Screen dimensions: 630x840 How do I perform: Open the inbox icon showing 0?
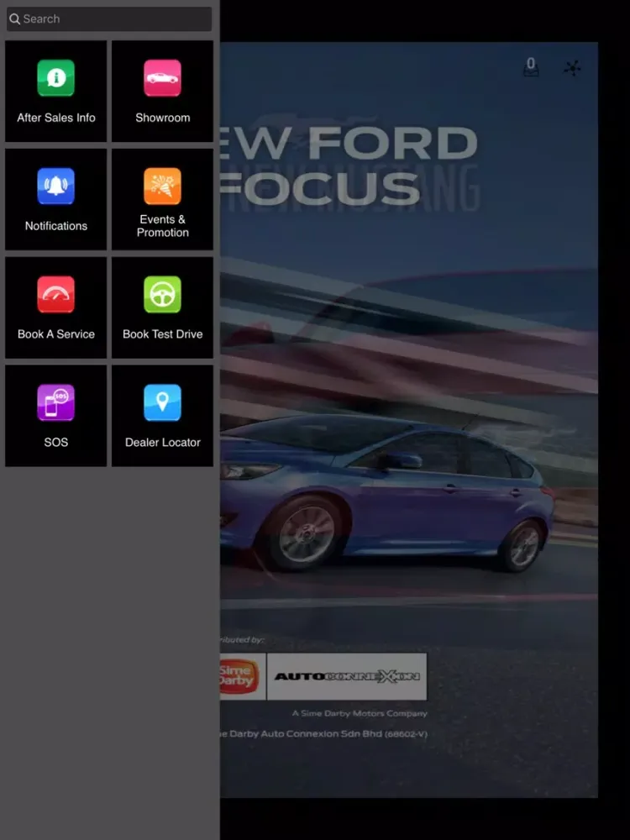(531, 67)
